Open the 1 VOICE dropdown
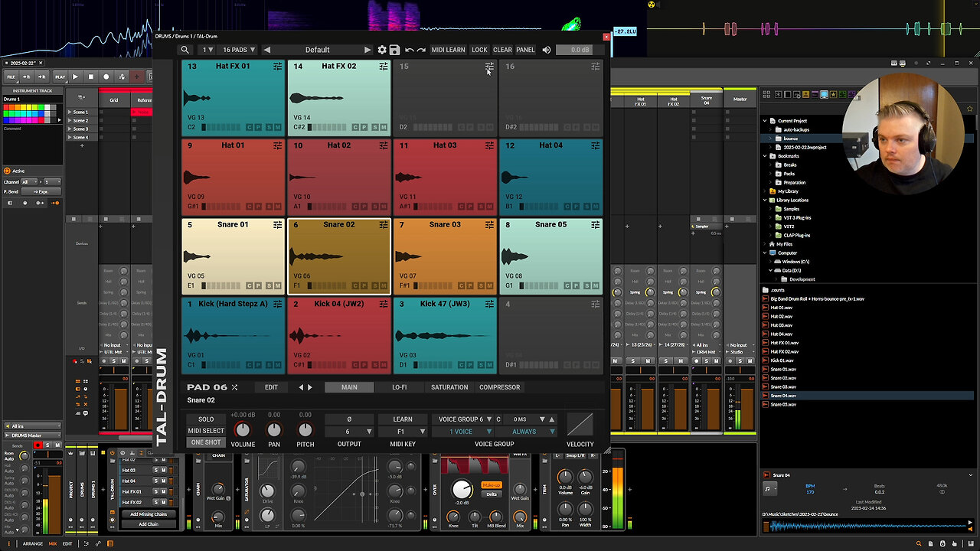980x551 pixels. tap(464, 432)
